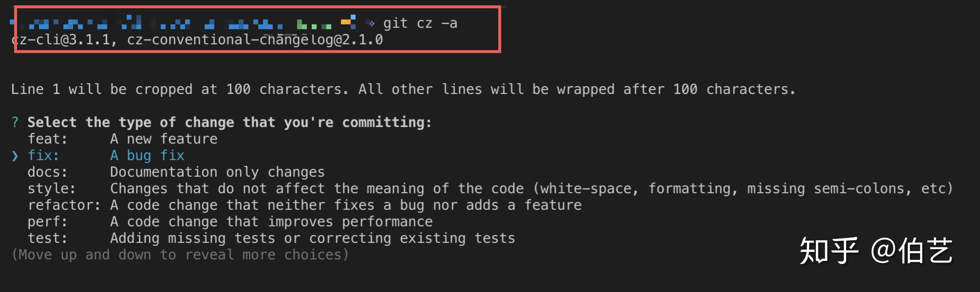Click the 'Move up and down' hint line
The height and width of the screenshot is (292, 980).
[x=180, y=255]
